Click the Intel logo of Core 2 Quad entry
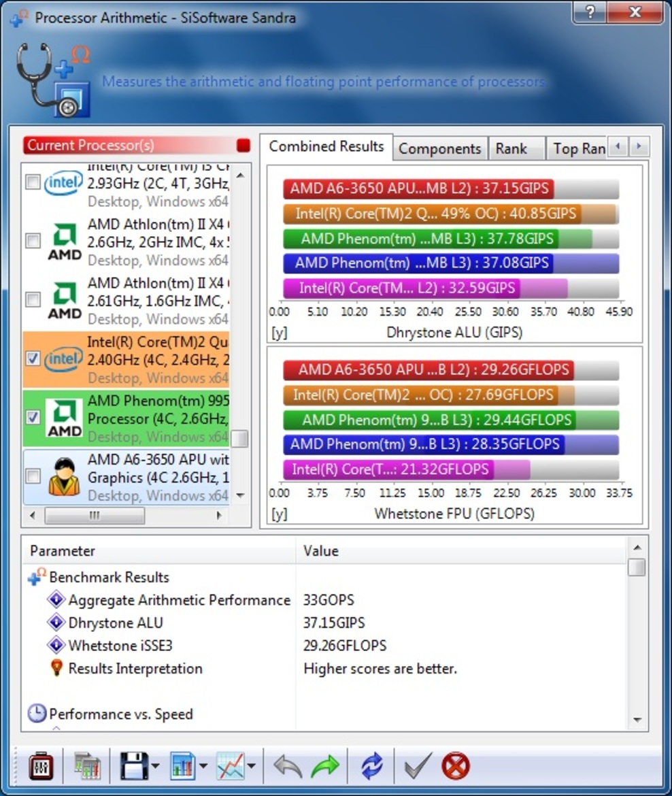 pos(63,359)
